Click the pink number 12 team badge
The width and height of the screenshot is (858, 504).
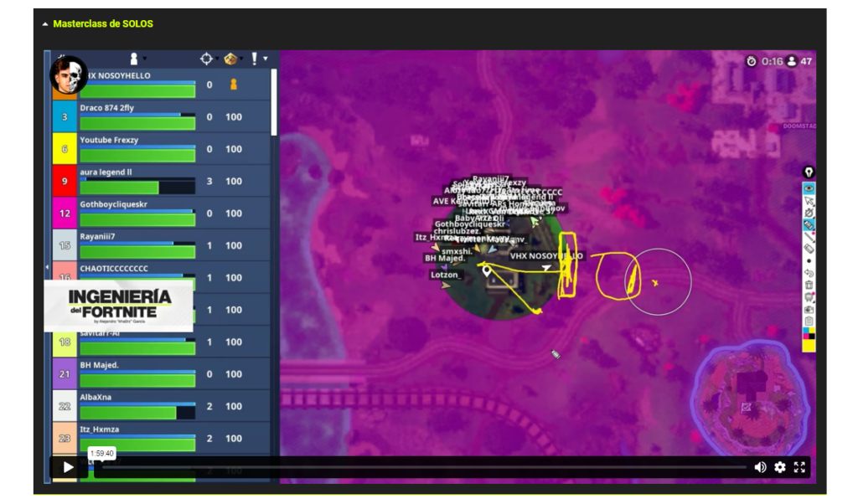pyautogui.click(x=65, y=213)
